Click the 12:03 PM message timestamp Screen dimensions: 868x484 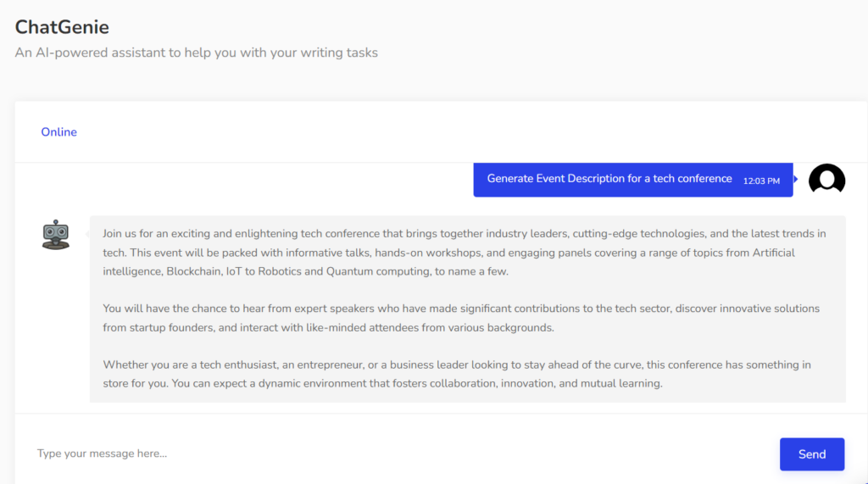(760, 181)
